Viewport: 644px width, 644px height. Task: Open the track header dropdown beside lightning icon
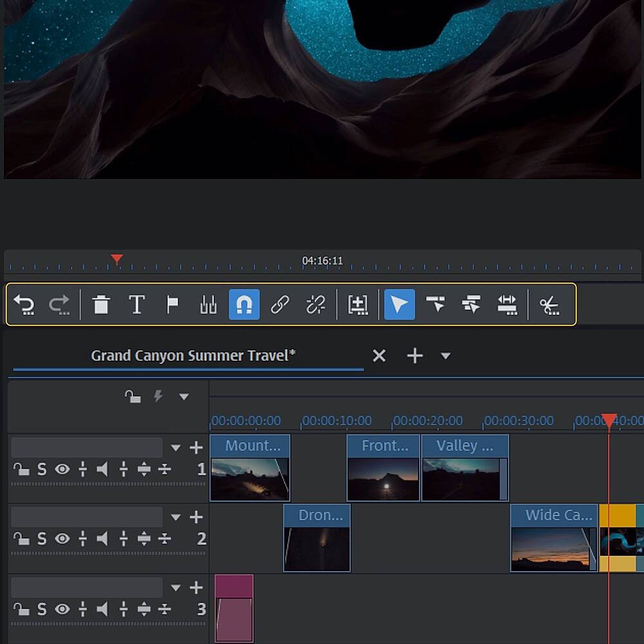pyautogui.click(x=184, y=397)
